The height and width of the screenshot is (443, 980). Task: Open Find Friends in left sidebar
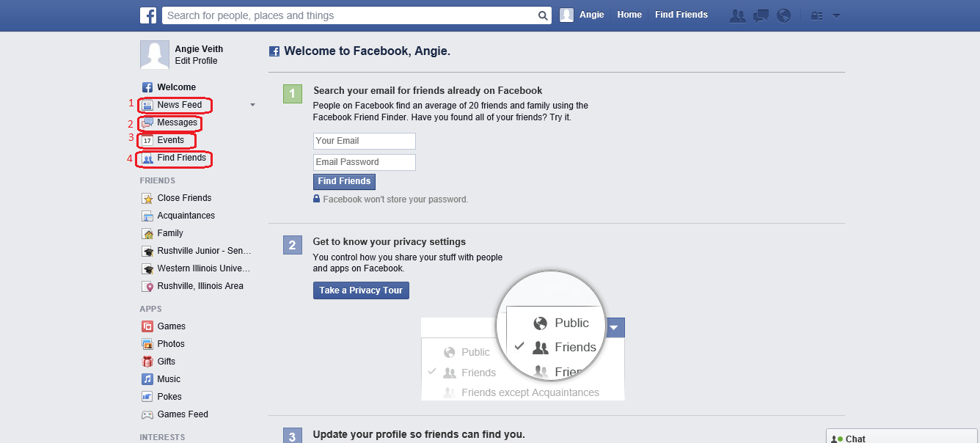coord(182,158)
